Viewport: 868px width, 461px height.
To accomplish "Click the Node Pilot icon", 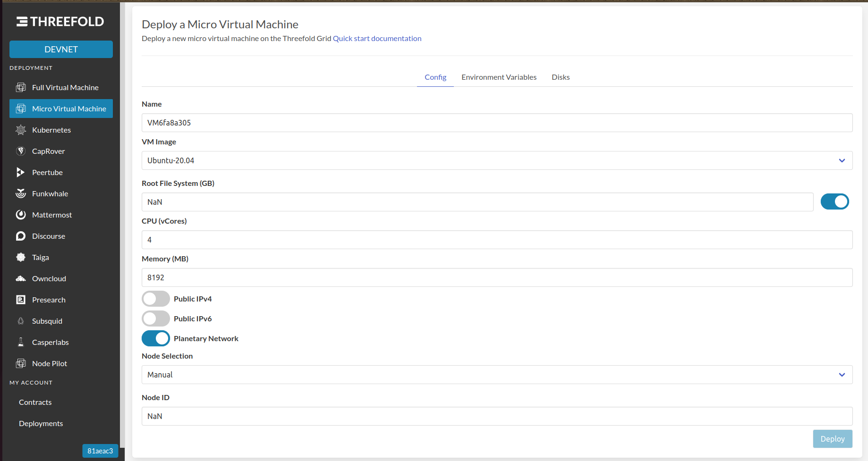I will (21, 363).
